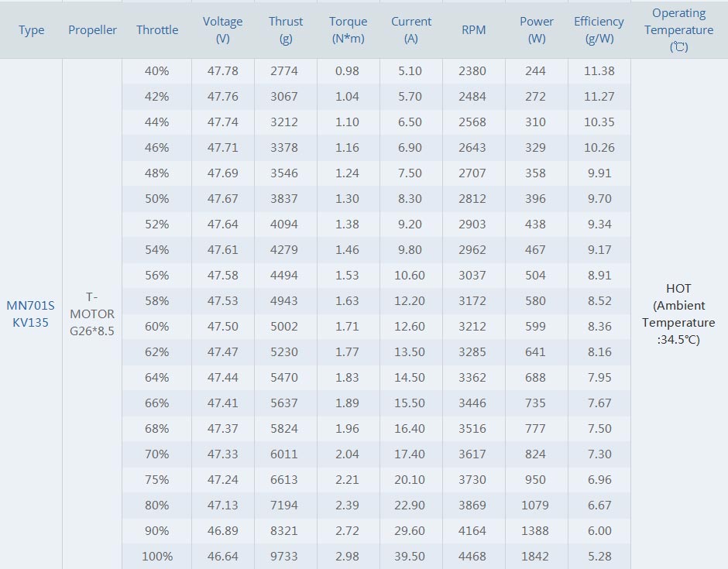Image resolution: width=728 pixels, height=569 pixels.
Task: Select the Efficiency (g/W) column header
Action: (599, 30)
